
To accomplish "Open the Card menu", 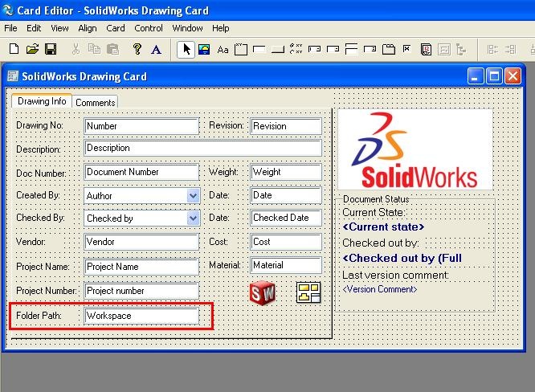I will [x=116, y=28].
